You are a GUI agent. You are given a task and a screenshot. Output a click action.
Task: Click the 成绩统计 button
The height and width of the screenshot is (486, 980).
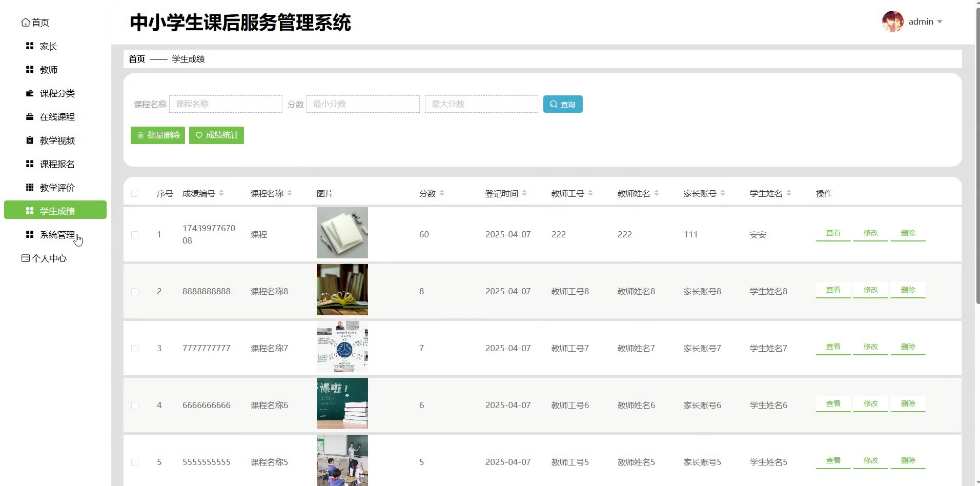[x=216, y=135]
